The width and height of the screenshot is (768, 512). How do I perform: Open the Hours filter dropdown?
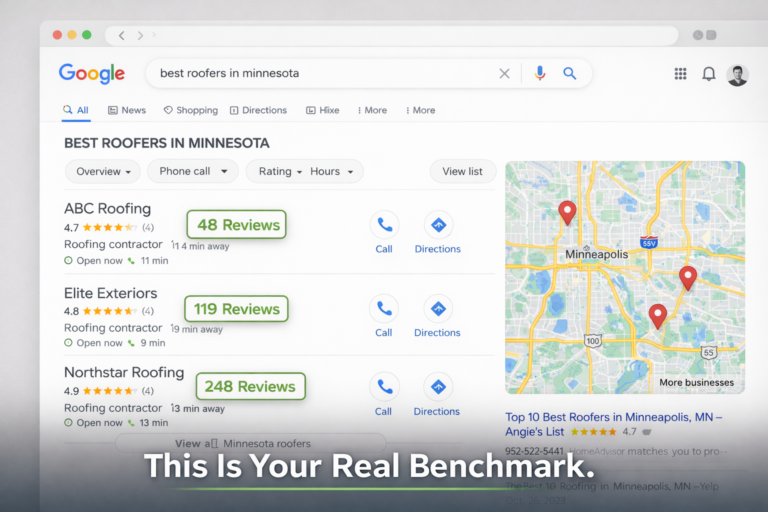pos(332,171)
